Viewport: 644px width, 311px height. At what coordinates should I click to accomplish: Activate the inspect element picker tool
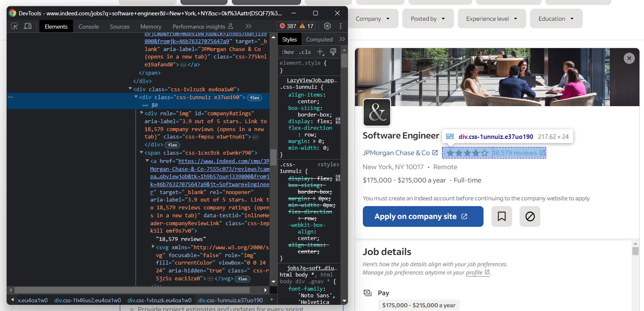tap(15, 26)
